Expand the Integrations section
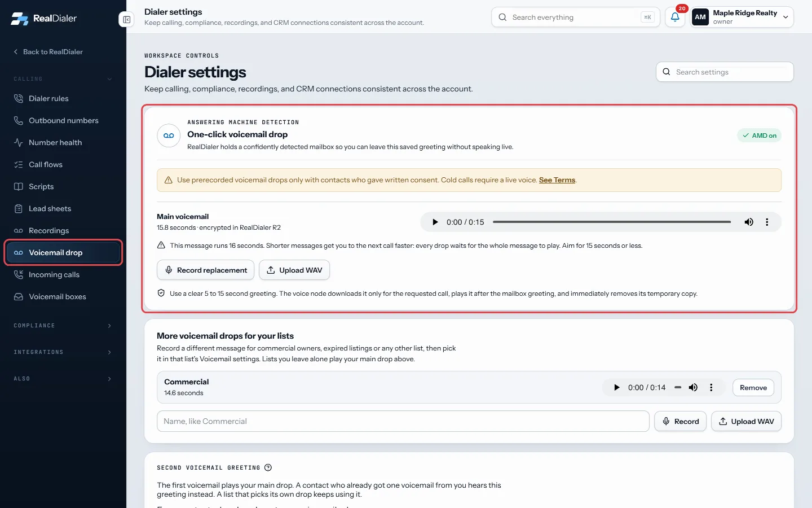 coord(63,352)
